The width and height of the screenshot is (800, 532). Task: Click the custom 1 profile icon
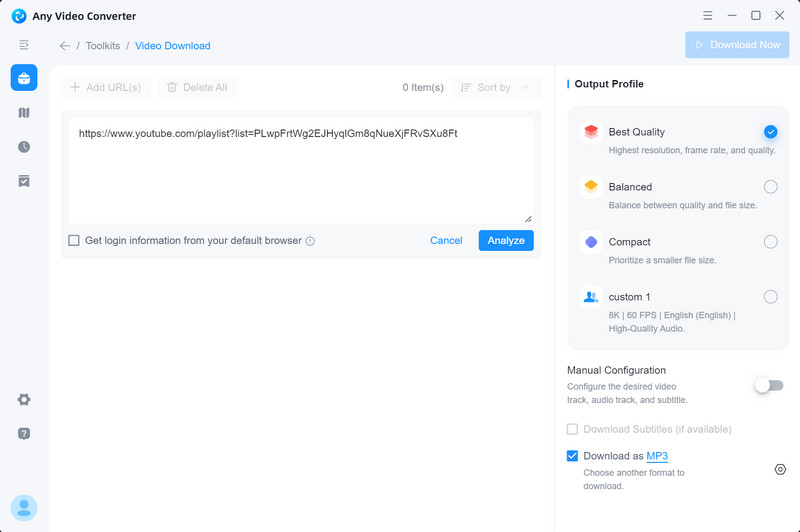[x=591, y=297]
